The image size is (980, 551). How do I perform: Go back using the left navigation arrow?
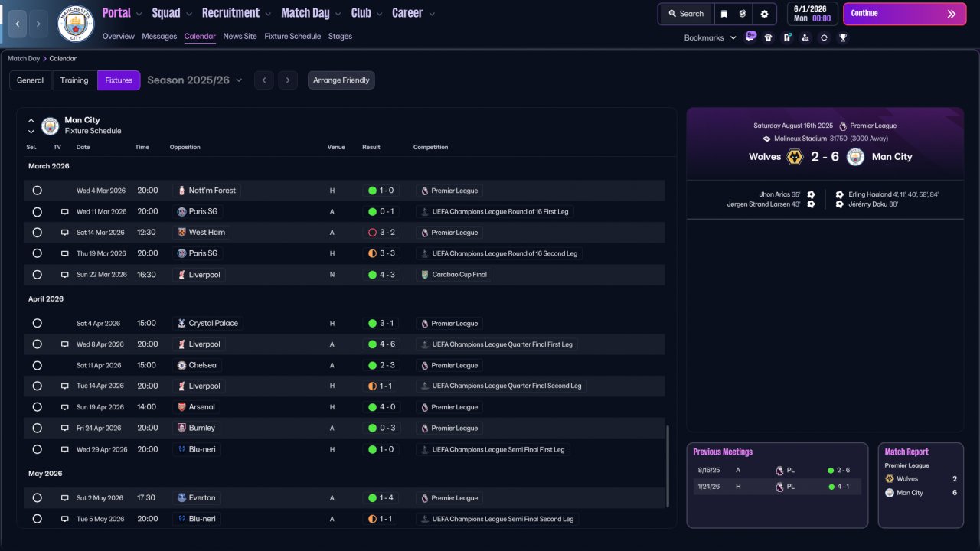click(x=17, y=24)
